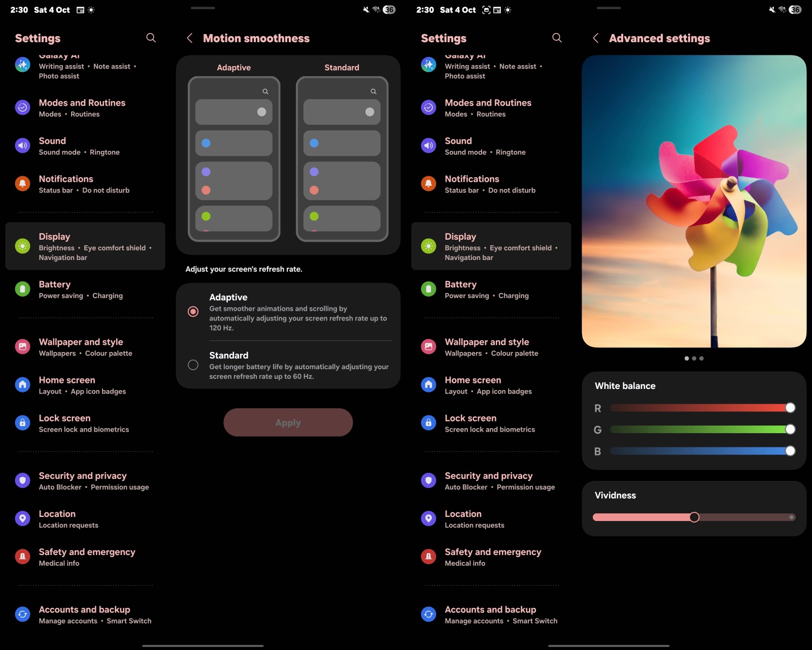The height and width of the screenshot is (650, 812).
Task: Open Lock screen in the Settings list beside Advanced settings
Action: tap(470, 423)
